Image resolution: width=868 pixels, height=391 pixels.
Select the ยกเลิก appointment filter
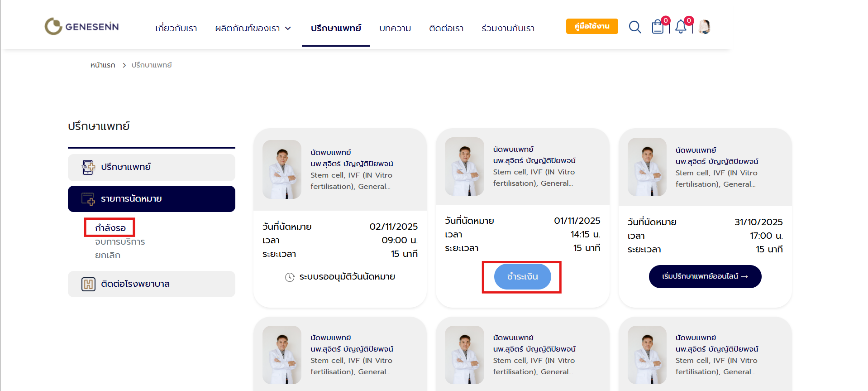(108, 255)
